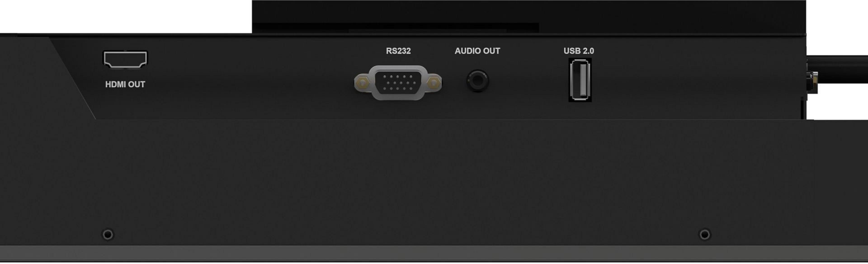Click the light gray strip along the bottom edge
Screen dimensions: 868x264
pos(434,254)
